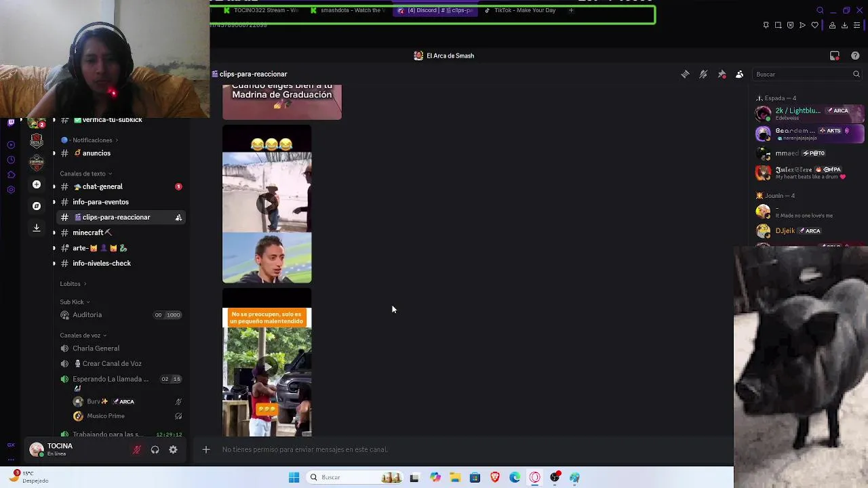Open Windows Start menu
This screenshot has height=488, width=868.
[x=294, y=477]
